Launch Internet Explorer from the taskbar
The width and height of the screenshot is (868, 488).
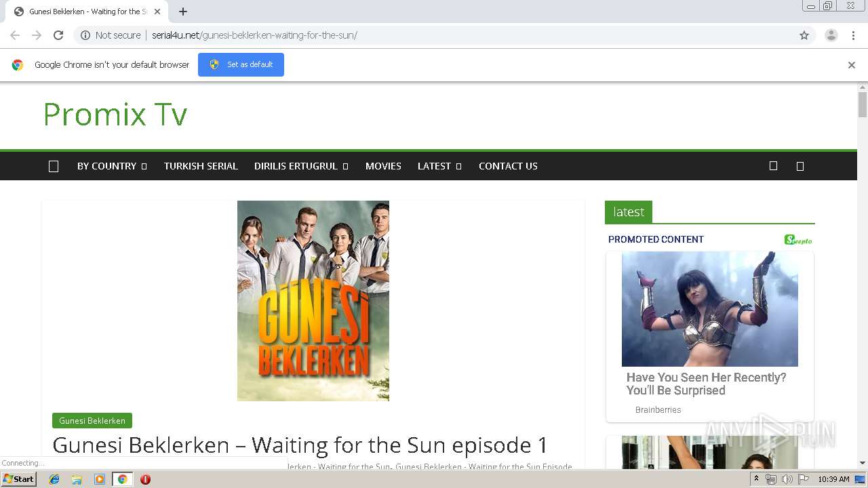coord(54,479)
